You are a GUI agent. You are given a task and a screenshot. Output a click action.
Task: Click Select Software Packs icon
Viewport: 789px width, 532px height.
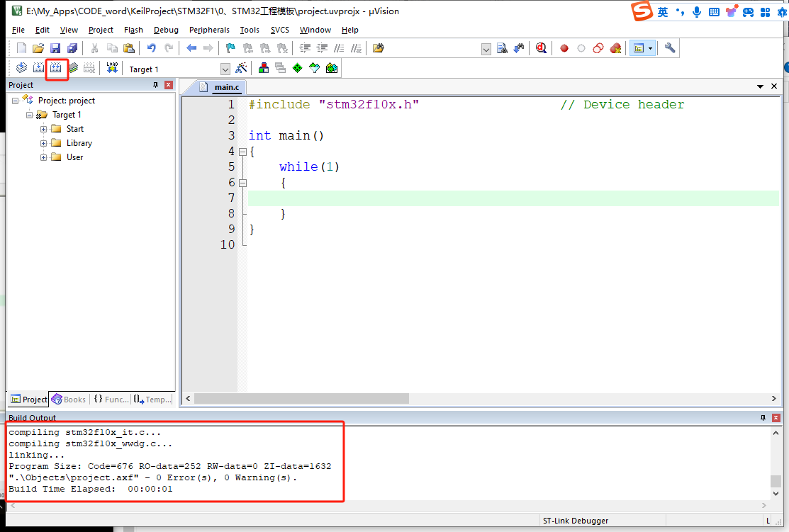[x=315, y=68]
